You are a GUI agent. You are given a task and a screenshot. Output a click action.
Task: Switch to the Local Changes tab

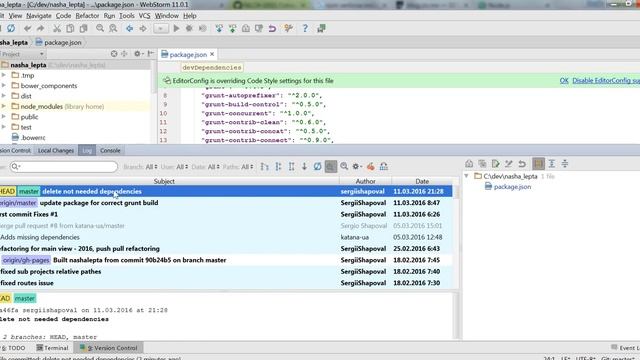coord(56,151)
